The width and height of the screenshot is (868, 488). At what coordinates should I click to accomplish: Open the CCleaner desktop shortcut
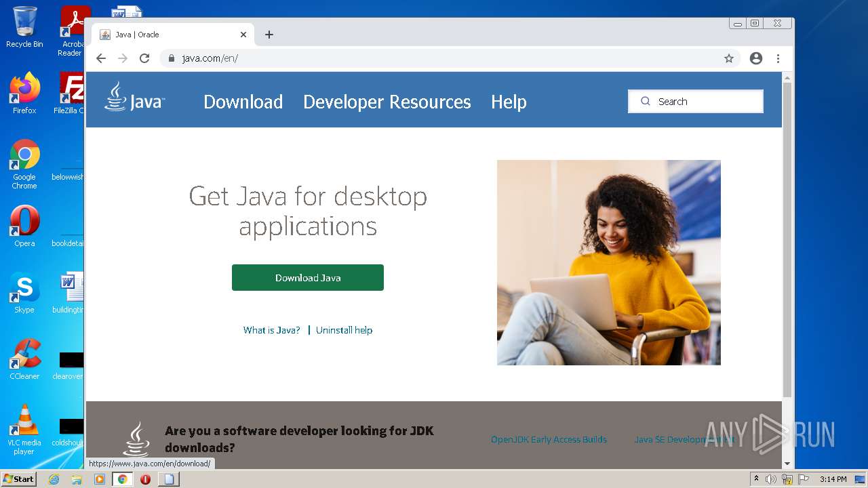point(24,359)
